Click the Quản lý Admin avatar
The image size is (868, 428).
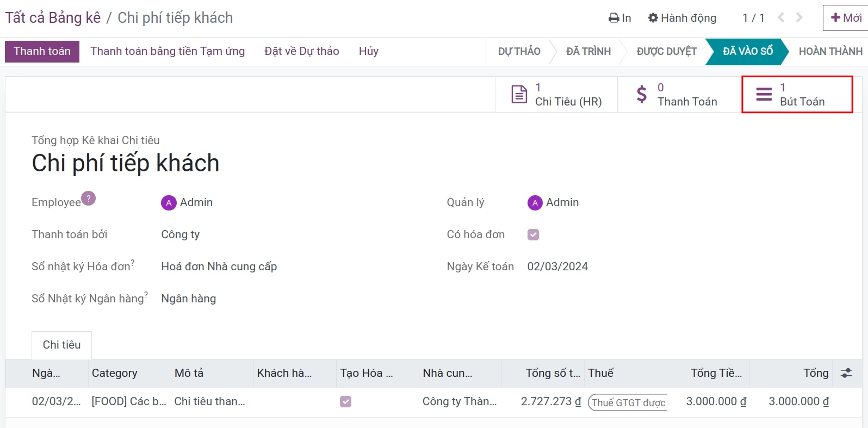tap(535, 203)
